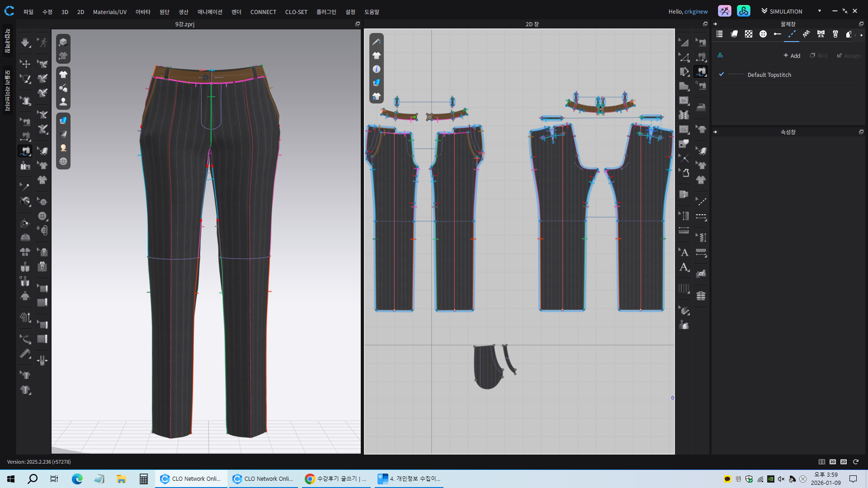
Task: Click the Simulate down-arrow tool in 3D toolbar
Action: pos(25,43)
